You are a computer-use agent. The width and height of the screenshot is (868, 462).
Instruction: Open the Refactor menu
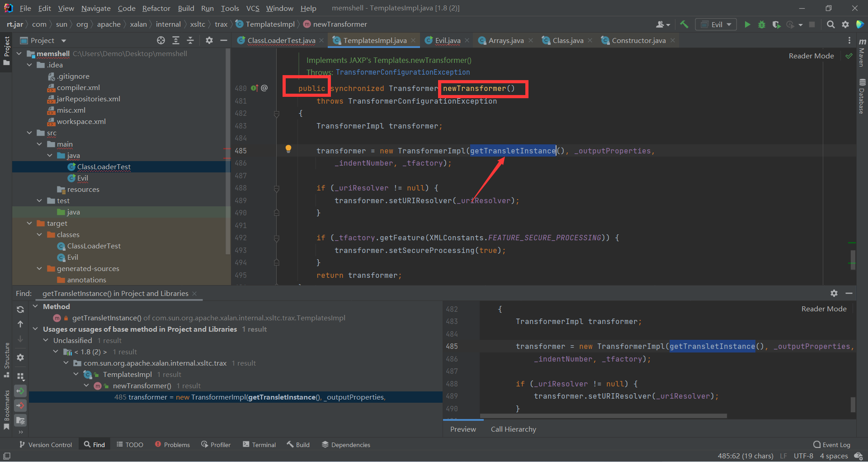[156, 8]
